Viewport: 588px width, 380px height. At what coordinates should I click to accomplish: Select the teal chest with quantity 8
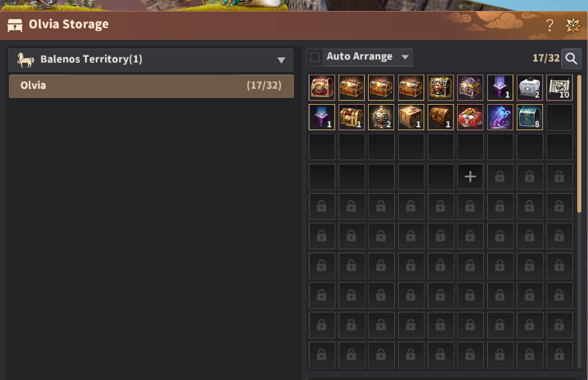pos(530,117)
